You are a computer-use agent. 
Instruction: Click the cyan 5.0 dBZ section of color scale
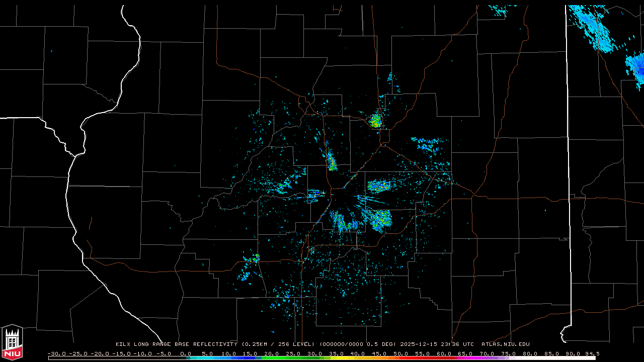[207, 358]
